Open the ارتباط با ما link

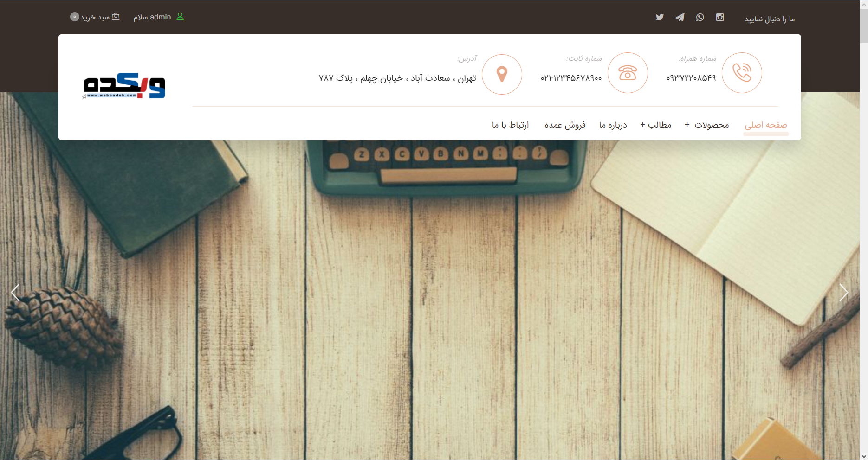click(510, 125)
